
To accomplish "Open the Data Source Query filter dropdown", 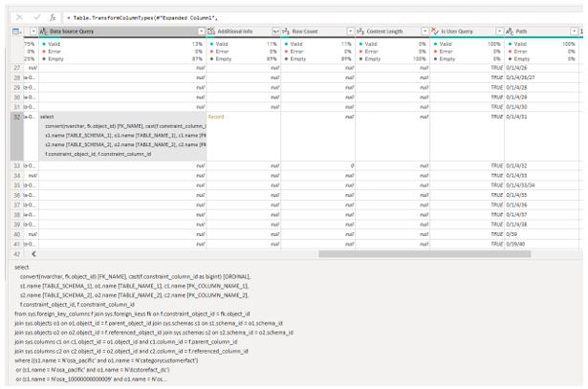I will 199,32.
